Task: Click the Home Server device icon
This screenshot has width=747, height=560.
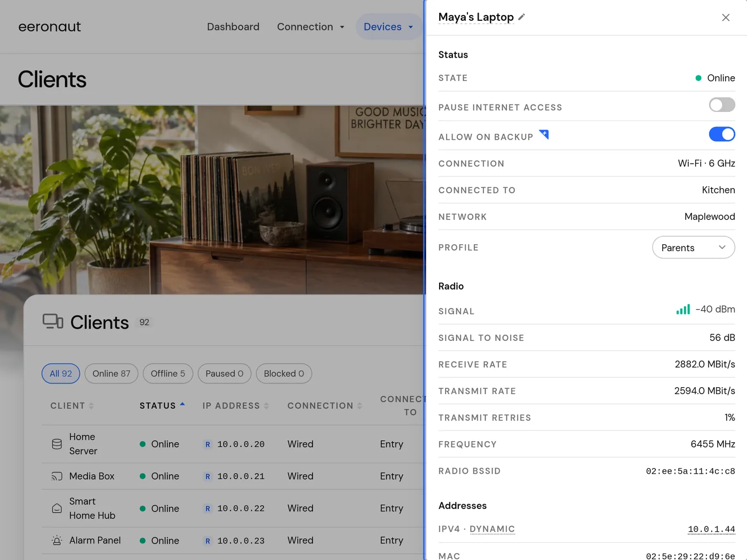Action: coord(57,444)
